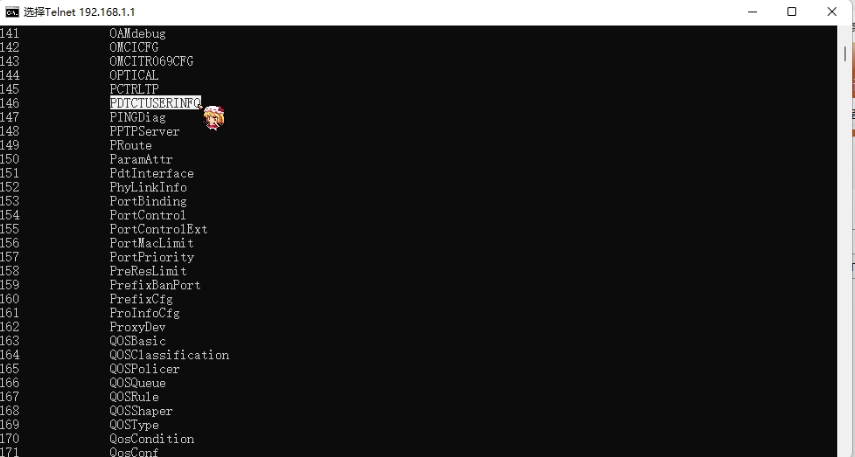Click the terminal icon in the title bar
855x457 pixels.
tap(12, 11)
